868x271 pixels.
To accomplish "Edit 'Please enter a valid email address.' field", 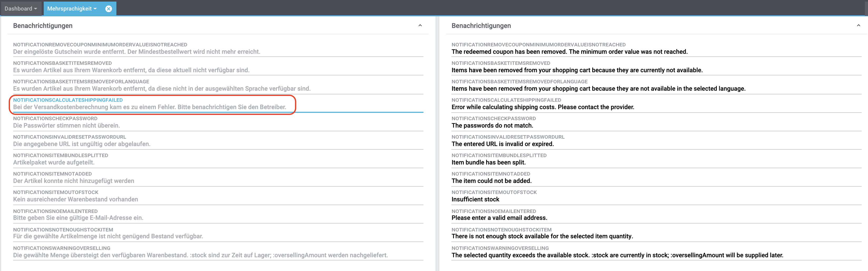I will coord(656,218).
